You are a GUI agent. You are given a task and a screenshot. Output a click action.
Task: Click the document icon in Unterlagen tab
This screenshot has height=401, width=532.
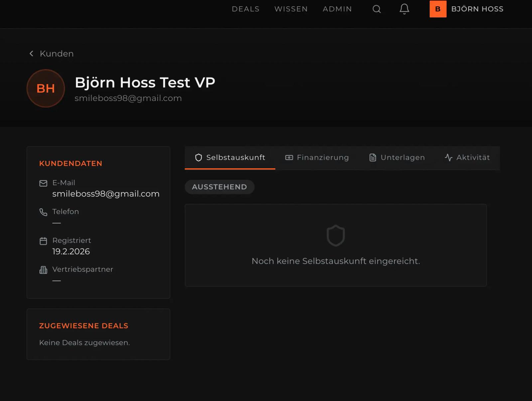click(373, 157)
